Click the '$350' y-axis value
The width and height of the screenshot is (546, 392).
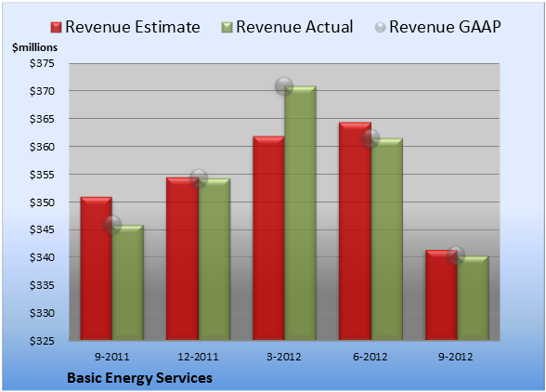42,203
